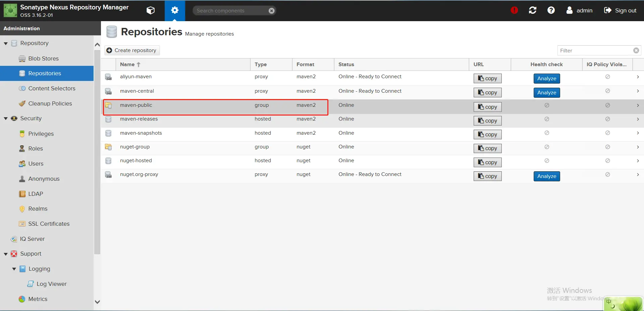Click the nuget-group repository name

pos(135,147)
